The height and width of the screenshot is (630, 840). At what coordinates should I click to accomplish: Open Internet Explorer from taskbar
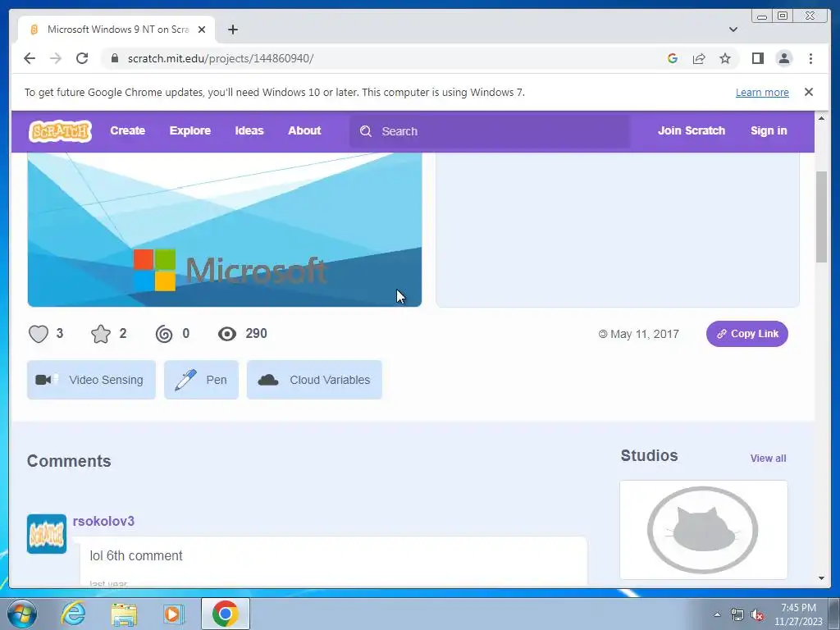click(73, 614)
